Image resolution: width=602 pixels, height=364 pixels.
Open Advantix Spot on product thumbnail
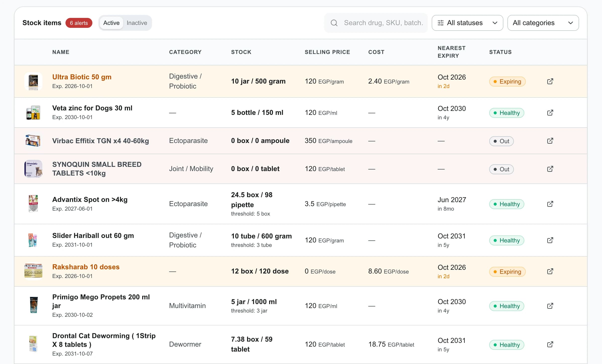33,204
